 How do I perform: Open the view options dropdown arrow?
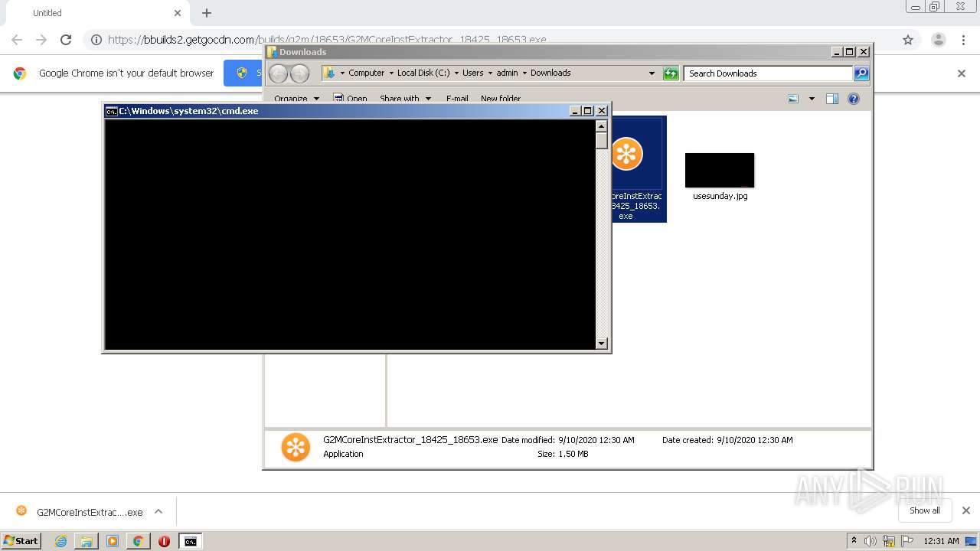pyautogui.click(x=812, y=99)
